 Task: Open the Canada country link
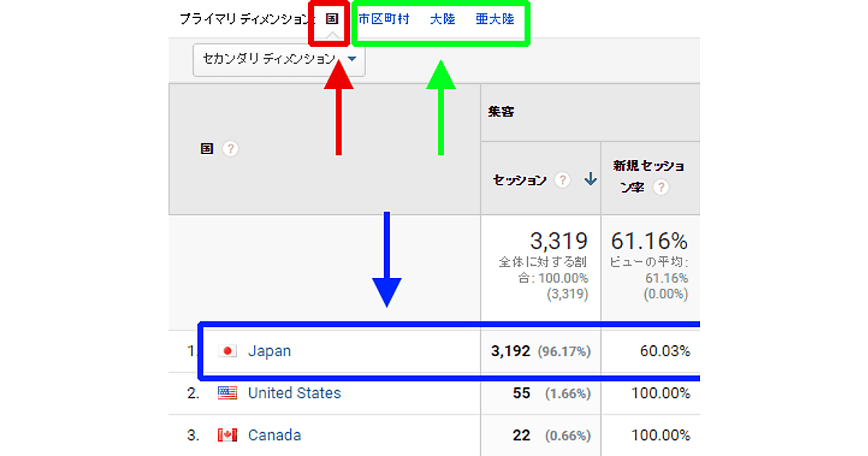pyautogui.click(x=274, y=435)
